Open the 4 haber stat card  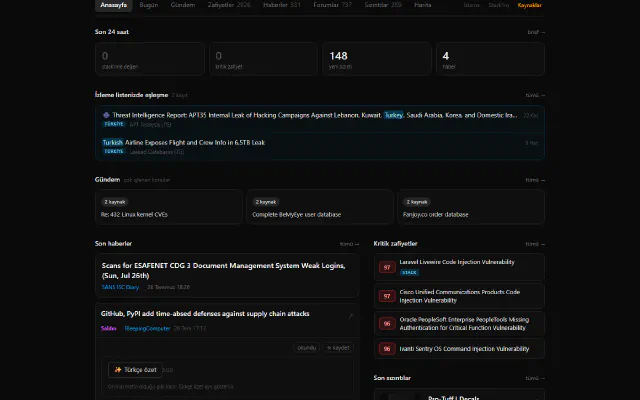click(490, 59)
